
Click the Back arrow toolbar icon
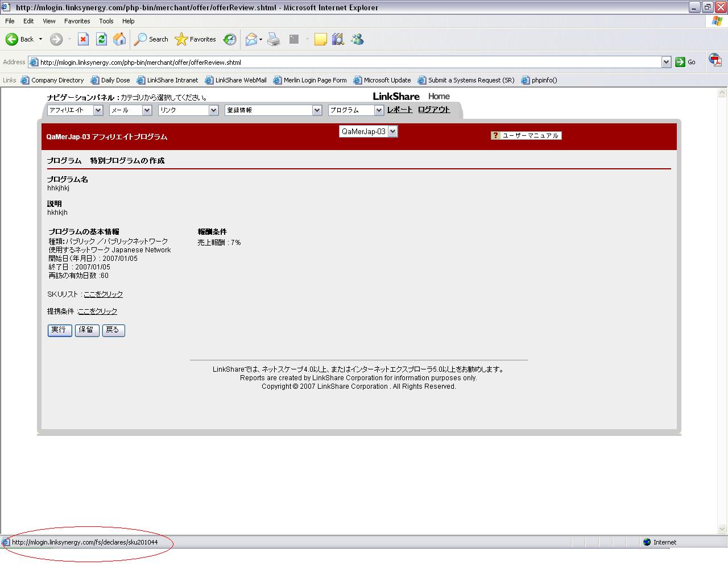click(x=13, y=39)
